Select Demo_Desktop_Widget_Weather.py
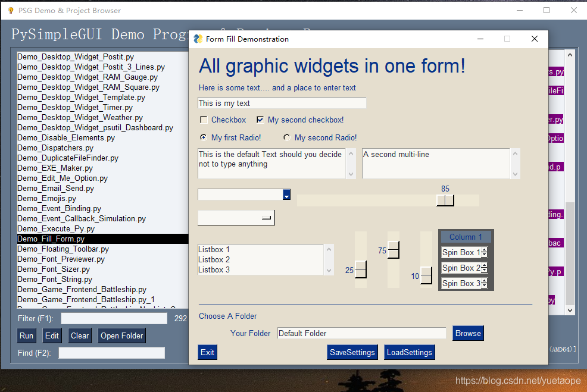Viewport: 587px width, 392px height. [102, 117]
